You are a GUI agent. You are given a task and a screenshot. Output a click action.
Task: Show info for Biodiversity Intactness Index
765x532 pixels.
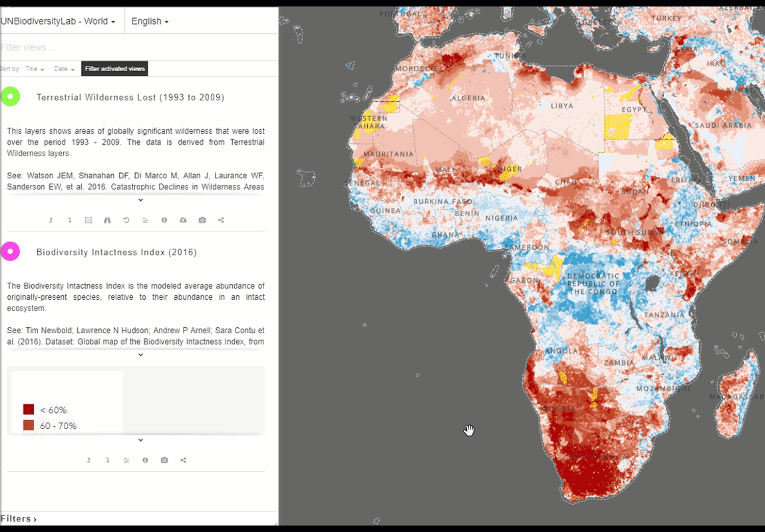coord(146,460)
